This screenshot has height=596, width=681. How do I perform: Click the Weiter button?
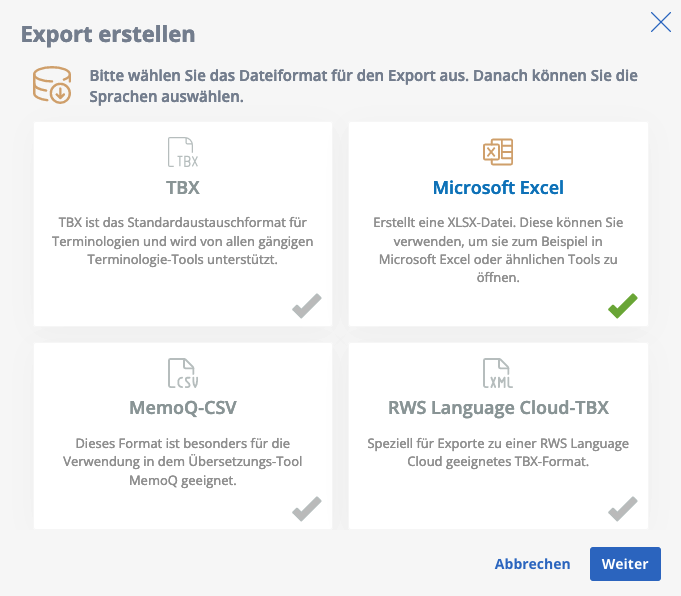tap(625, 564)
